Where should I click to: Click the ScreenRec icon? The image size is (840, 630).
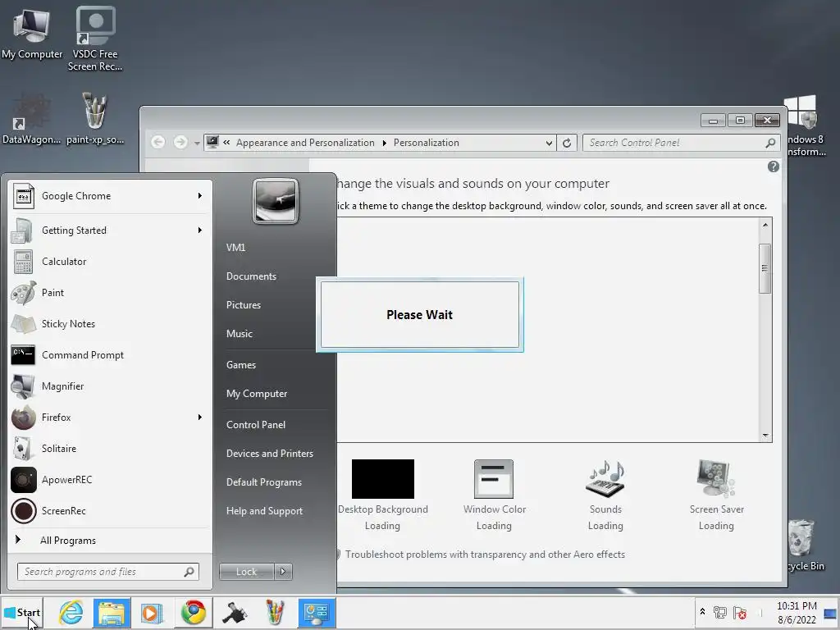[x=24, y=510]
